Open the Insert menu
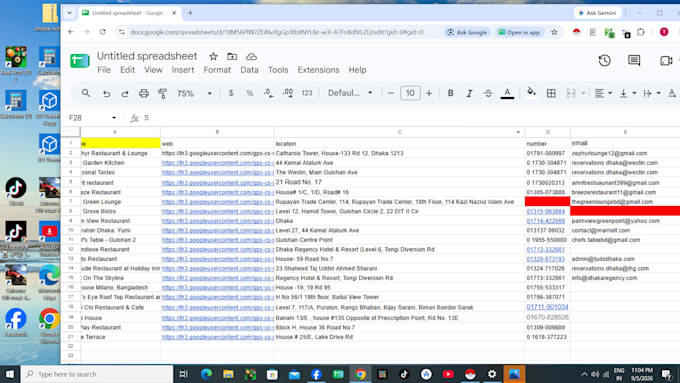This screenshot has width=680, height=383. [x=183, y=70]
